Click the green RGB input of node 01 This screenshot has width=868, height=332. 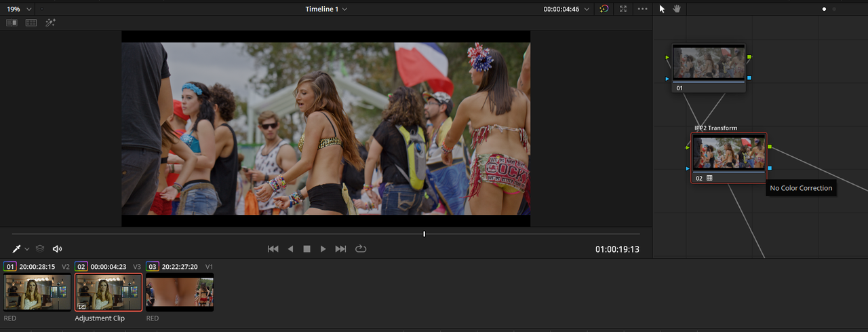point(669,57)
